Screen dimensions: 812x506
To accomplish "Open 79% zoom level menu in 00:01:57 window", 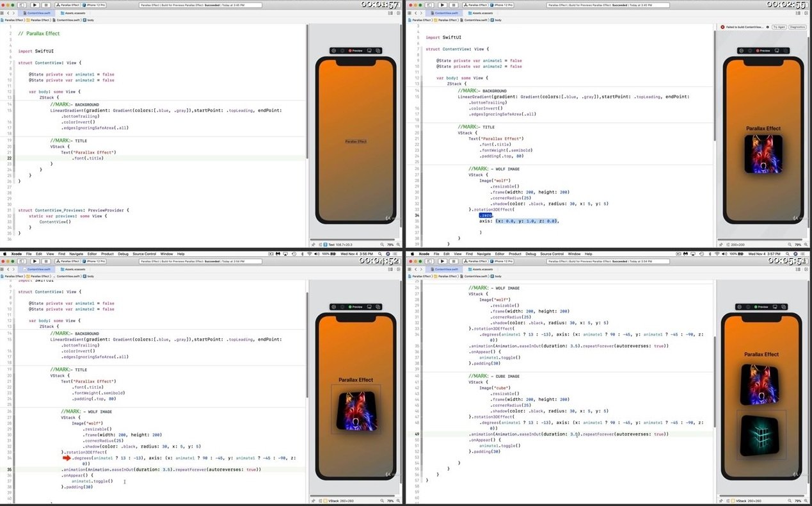I will point(390,245).
